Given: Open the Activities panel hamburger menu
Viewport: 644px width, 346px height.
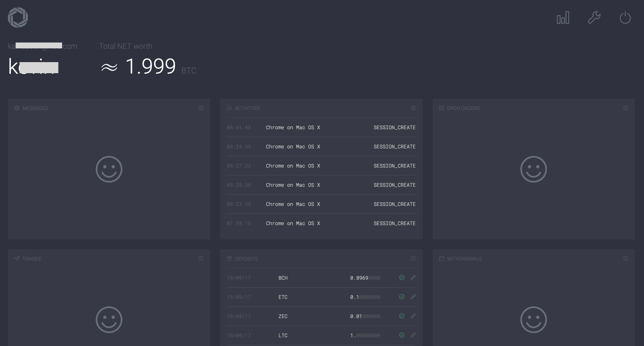Looking at the screenshot, I should 413,108.
